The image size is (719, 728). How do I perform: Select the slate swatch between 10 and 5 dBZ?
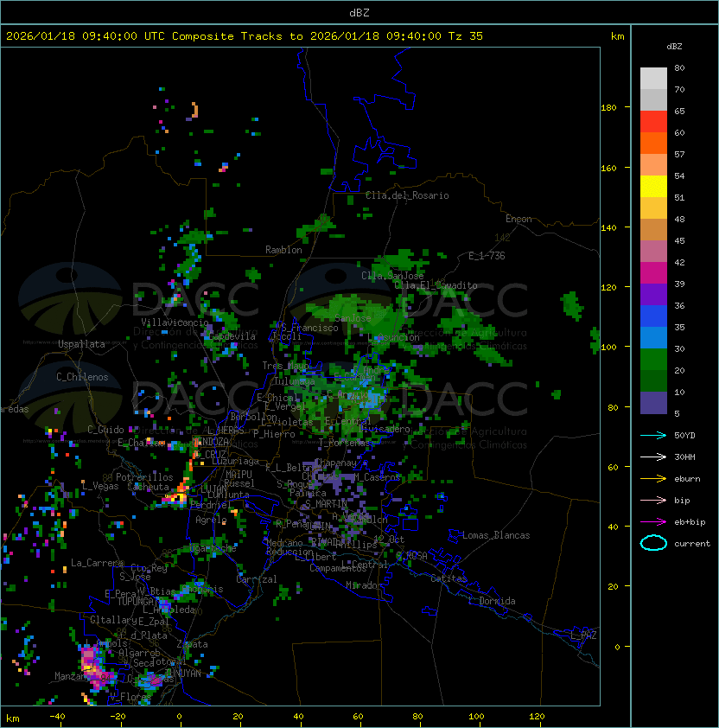653,403
